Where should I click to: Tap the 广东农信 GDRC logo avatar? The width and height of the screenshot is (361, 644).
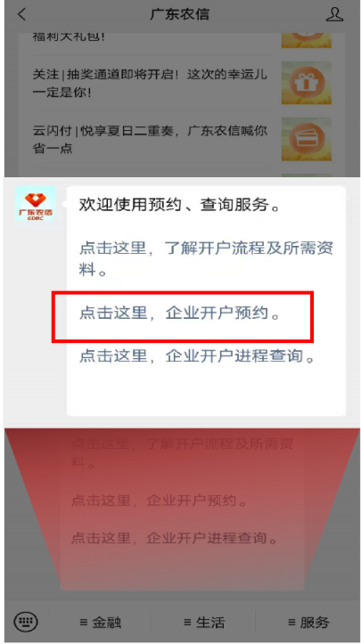(x=36, y=204)
